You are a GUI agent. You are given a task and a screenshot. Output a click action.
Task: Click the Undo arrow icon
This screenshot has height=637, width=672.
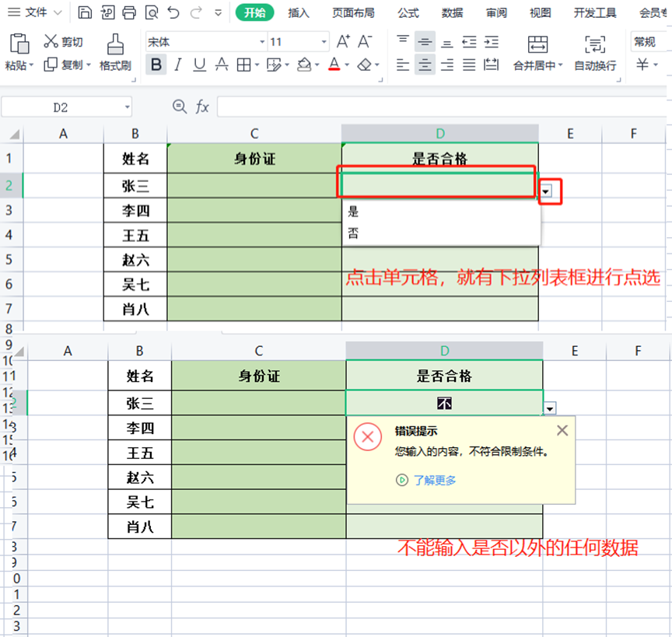173,13
